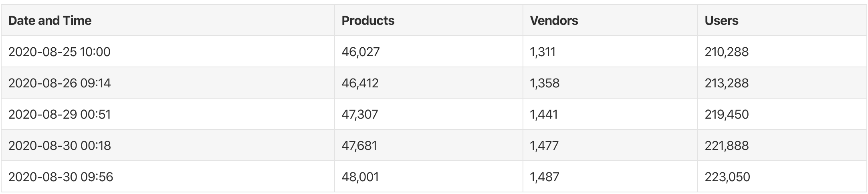Click the Products column header
The image size is (868, 194).
(x=368, y=20)
